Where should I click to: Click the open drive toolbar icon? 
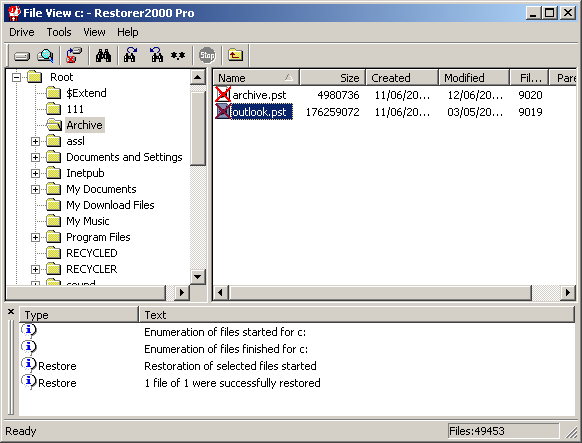tap(22, 56)
